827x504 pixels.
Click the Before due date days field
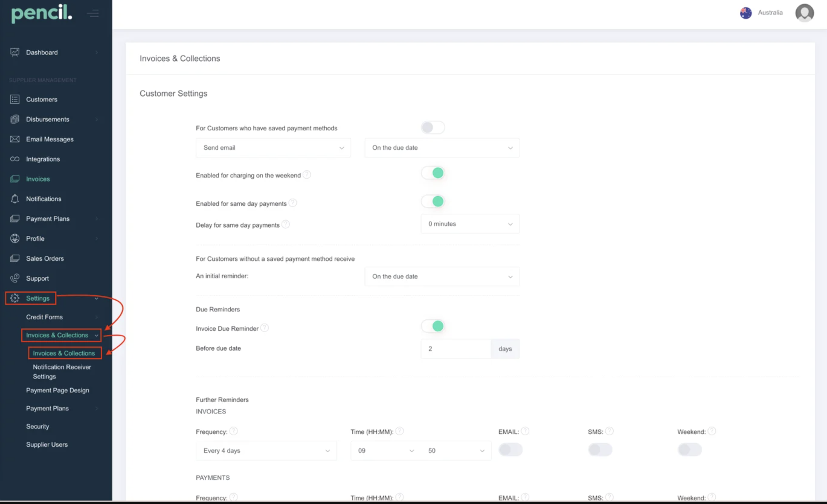pos(455,349)
